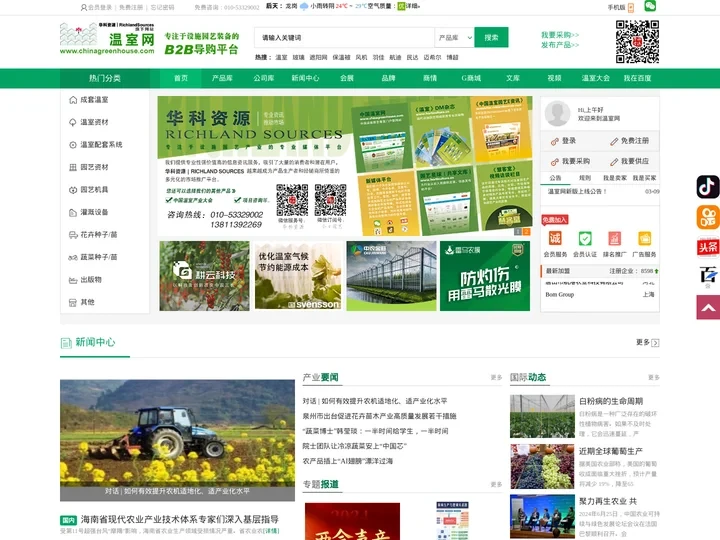Click the 花卉种子/苗 truck icon

73,235
